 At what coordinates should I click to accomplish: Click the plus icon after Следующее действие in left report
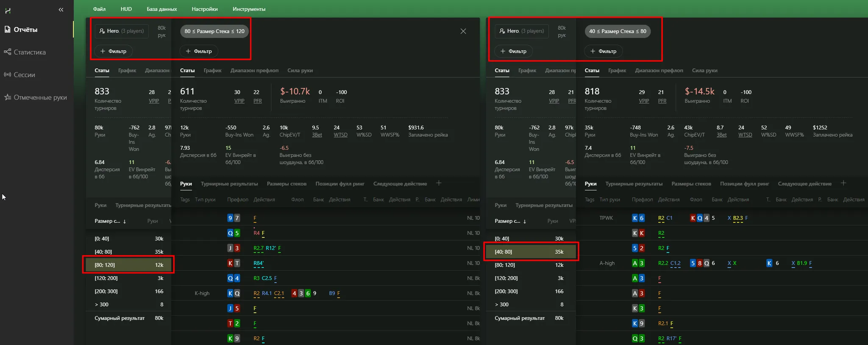(439, 183)
